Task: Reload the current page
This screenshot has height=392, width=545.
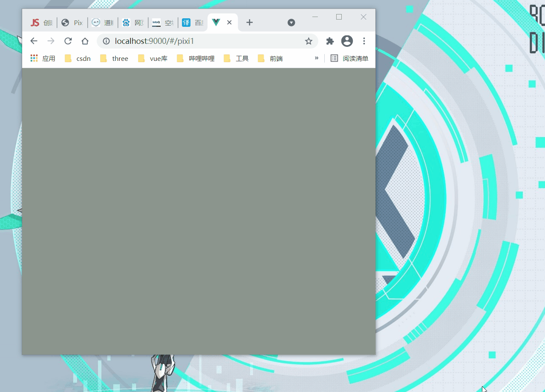Action: coord(68,41)
